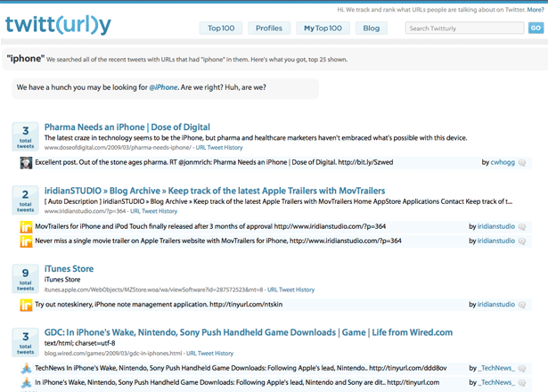Click the www.doseofdigital.com/2009/03/pharma-needs-iphone/ URL text

(x=118, y=147)
